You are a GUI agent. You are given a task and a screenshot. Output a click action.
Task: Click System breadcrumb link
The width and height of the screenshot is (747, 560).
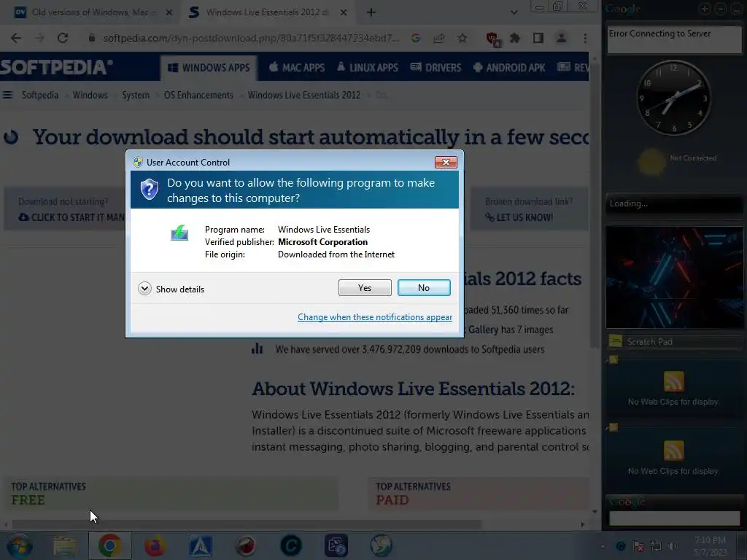[x=135, y=96]
